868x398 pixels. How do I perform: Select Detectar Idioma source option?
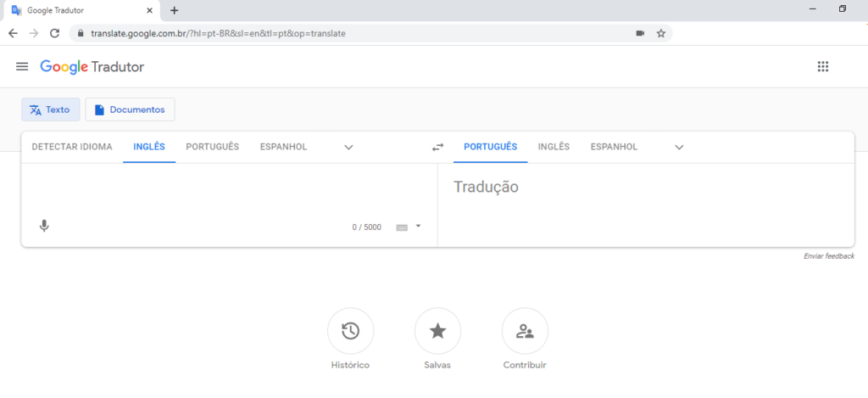pyautogui.click(x=72, y=147)
